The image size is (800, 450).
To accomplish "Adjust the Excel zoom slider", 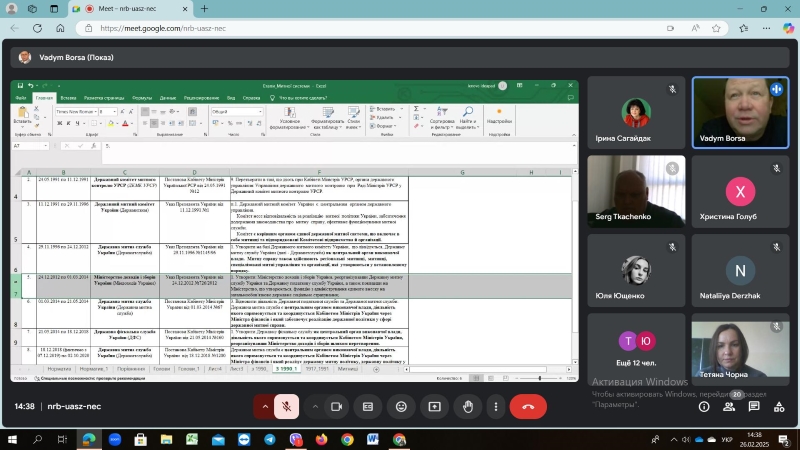I will 539,378.
